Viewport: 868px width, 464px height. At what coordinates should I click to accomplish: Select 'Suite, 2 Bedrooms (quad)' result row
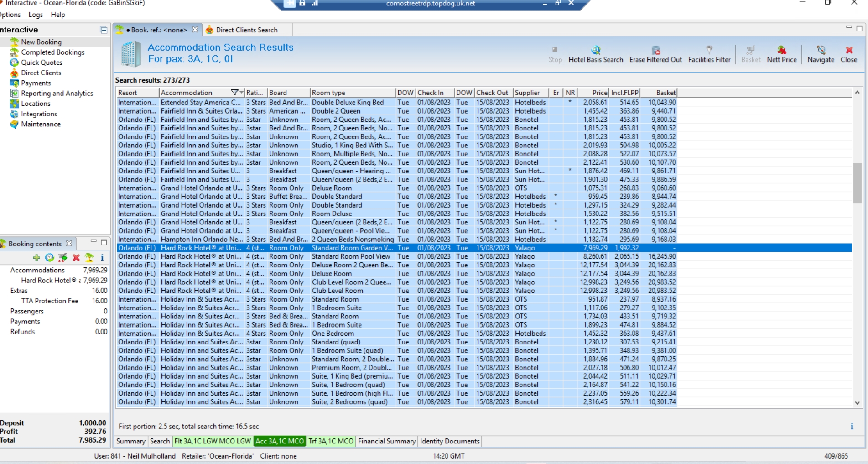tap(484, 402)
